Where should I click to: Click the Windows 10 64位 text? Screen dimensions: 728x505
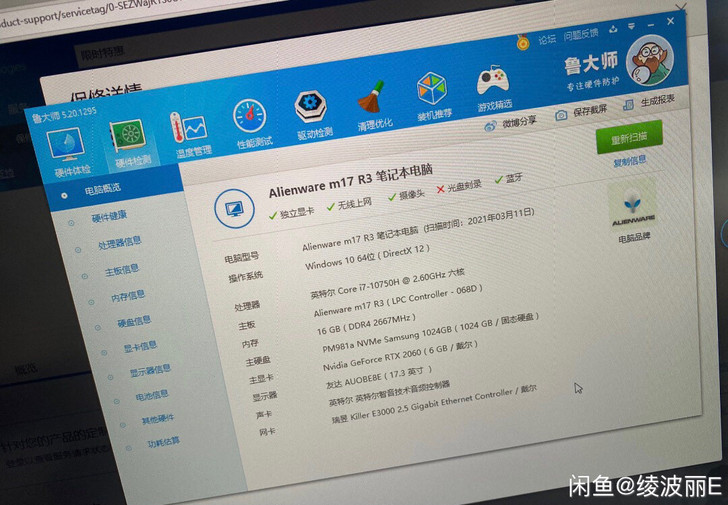point(367,257)
